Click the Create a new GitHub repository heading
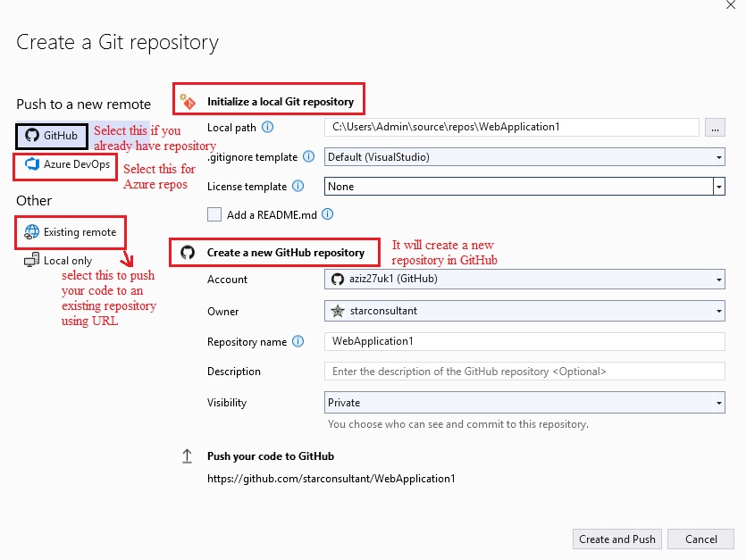 [x=286, y=253]
